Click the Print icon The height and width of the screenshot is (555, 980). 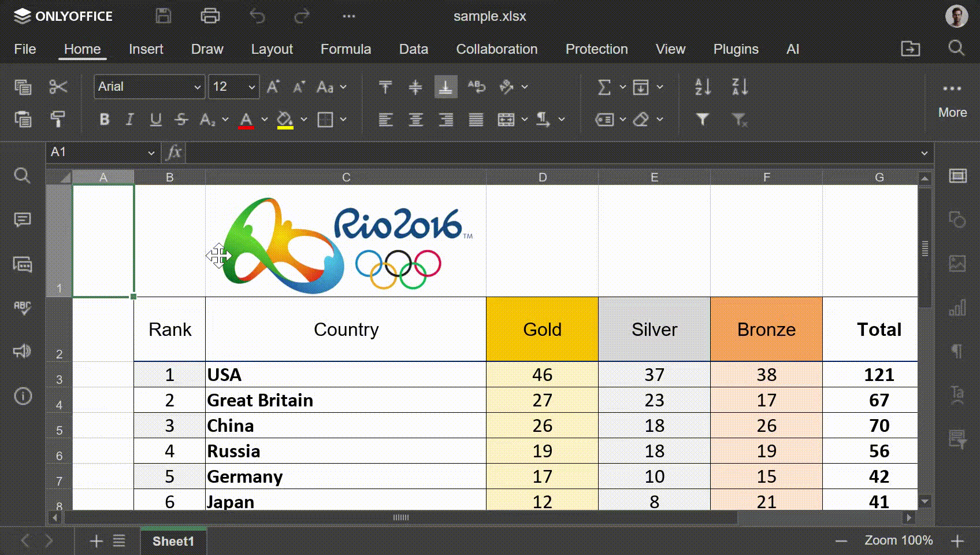pyautogui.click(x=210, y=16)
